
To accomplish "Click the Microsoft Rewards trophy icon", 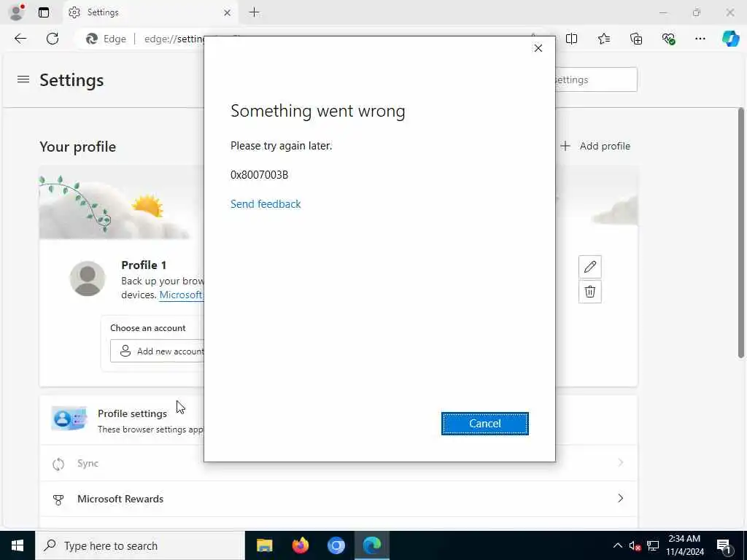I will [x=58, y=499].
